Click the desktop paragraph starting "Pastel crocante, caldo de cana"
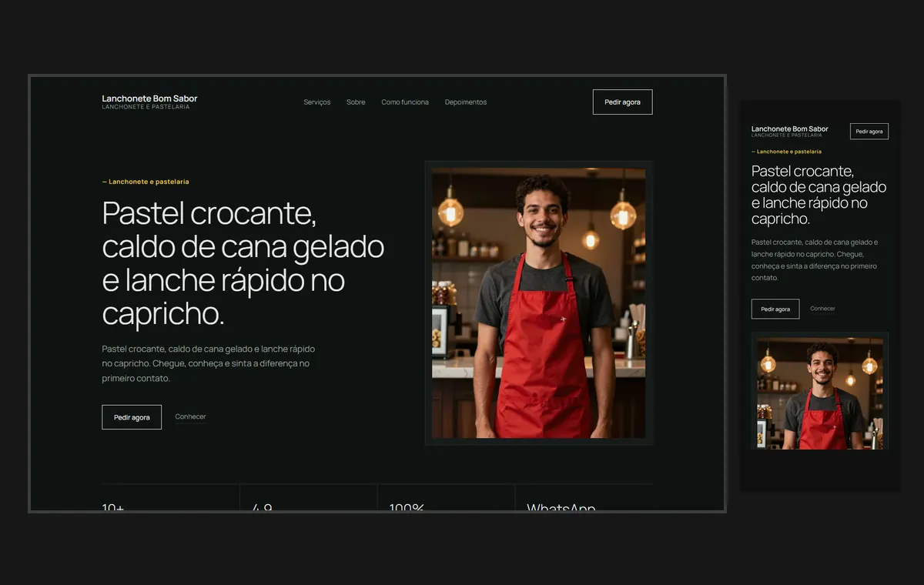 click(x=208, y=363)
